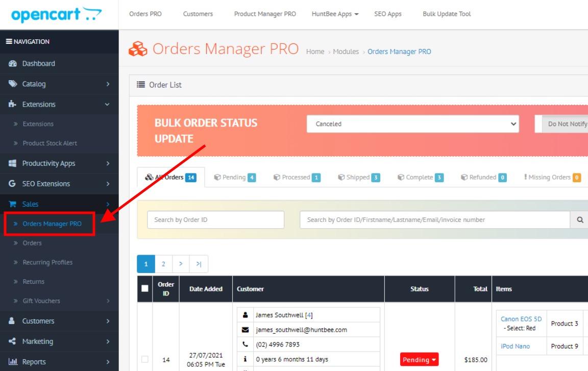Focus the Firstname/Lastname/Email search field
This screenshot has width=588, height=371.
pyautogui.click(x=435, y=219)
